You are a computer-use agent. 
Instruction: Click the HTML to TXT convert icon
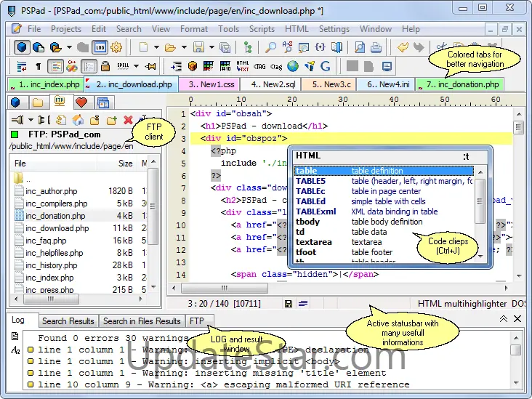243,66
